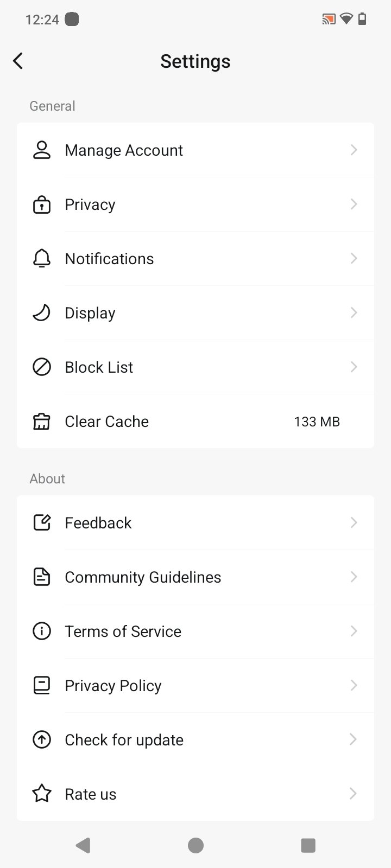Image resolution: width=391 pixels, height=868 pixels.
Task: Tap the 133 MB cache size
Action: point(317,422)
